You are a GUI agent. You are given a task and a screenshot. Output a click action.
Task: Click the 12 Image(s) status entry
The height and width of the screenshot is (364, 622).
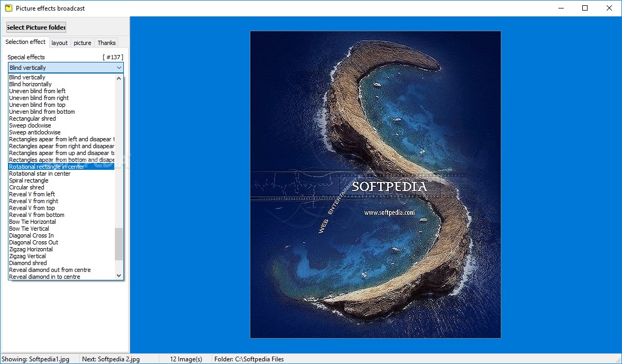click(186, 359)
